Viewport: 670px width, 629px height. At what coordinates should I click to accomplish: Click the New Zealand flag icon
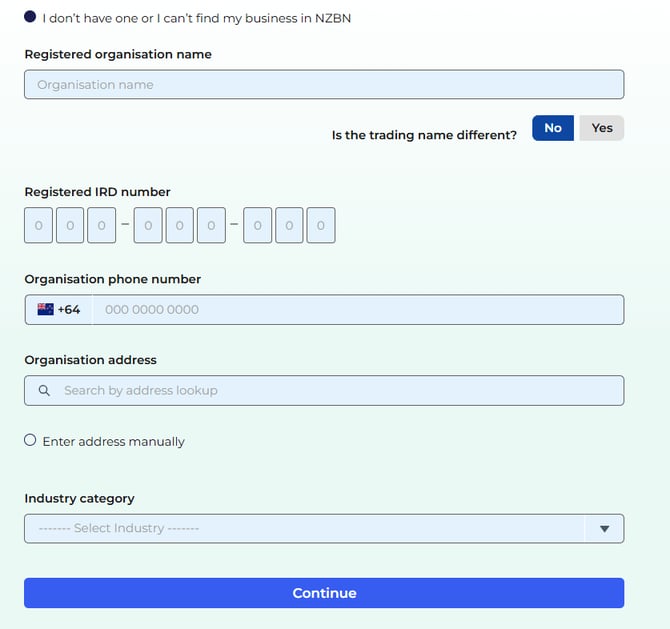coord(45,310)
